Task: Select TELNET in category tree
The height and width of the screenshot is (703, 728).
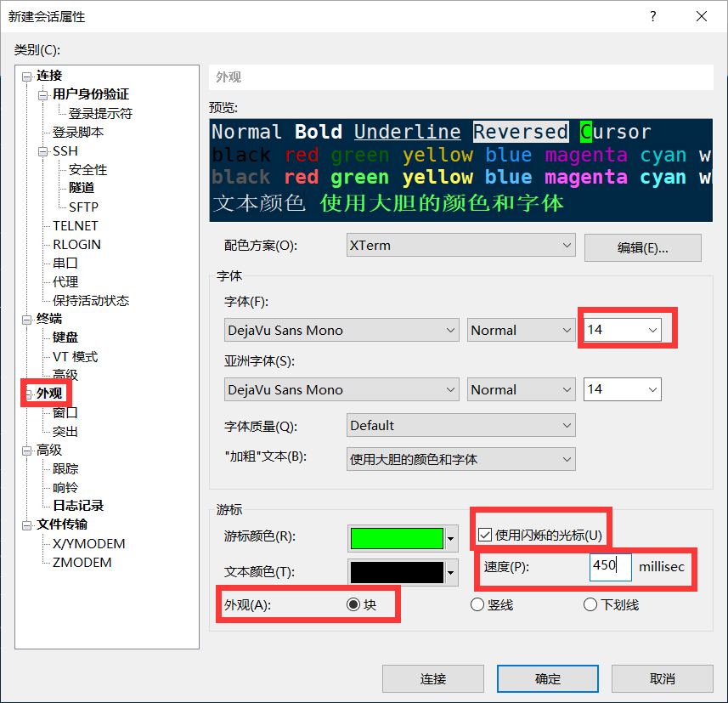Action: [x=76, y=226]
